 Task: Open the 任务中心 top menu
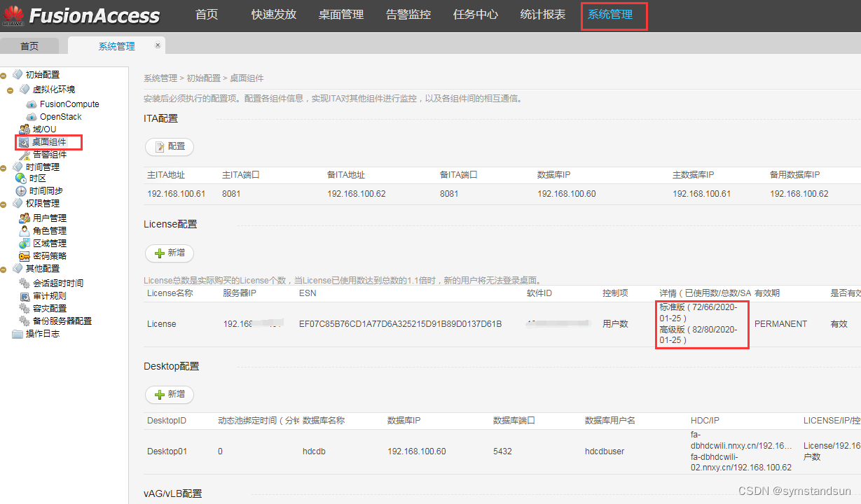coord(476,15)
